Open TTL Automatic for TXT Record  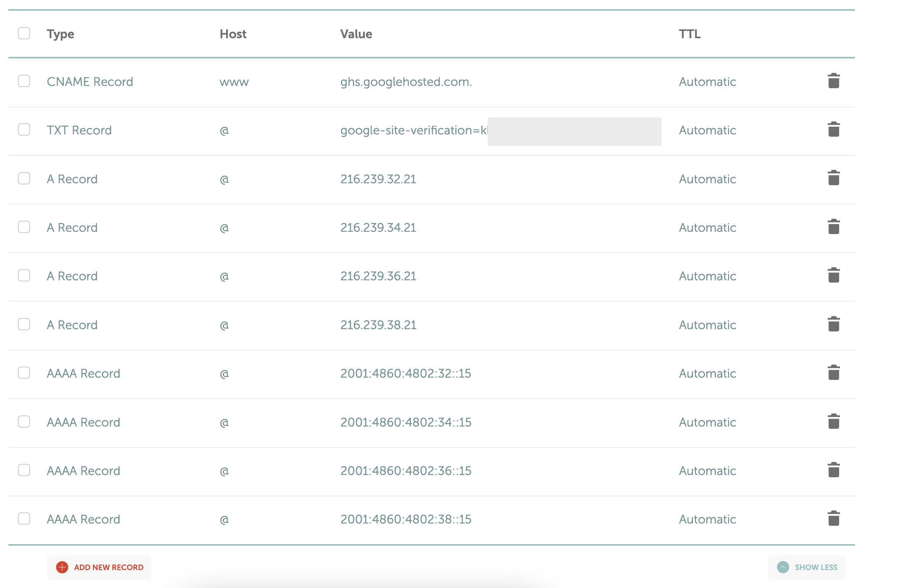pos(707,130)
